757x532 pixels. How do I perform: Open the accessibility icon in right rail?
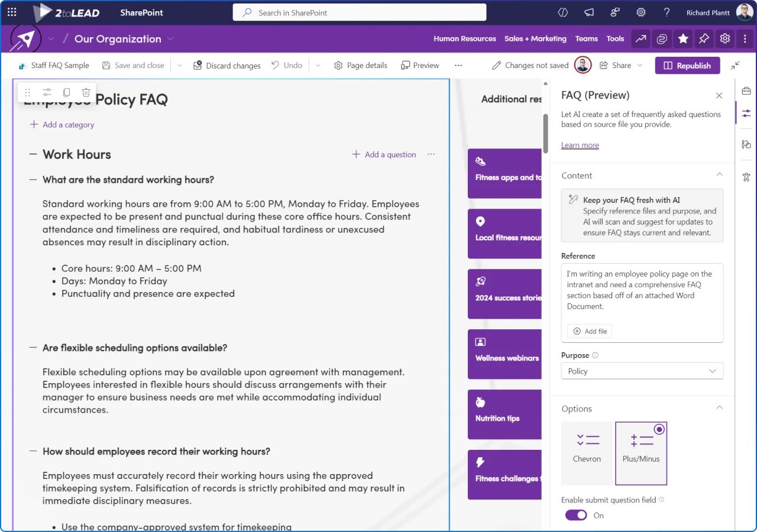[x=746, y=176]
